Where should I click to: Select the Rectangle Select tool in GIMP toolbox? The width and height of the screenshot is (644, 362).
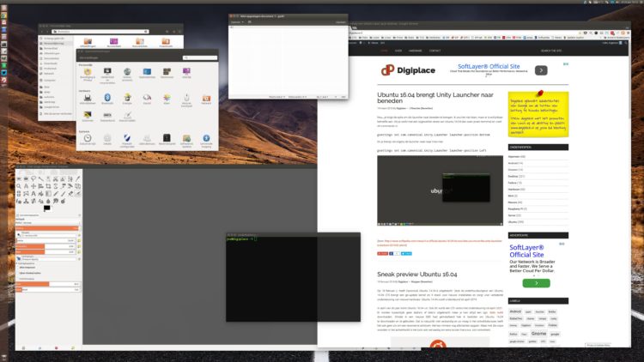(19, 179)
